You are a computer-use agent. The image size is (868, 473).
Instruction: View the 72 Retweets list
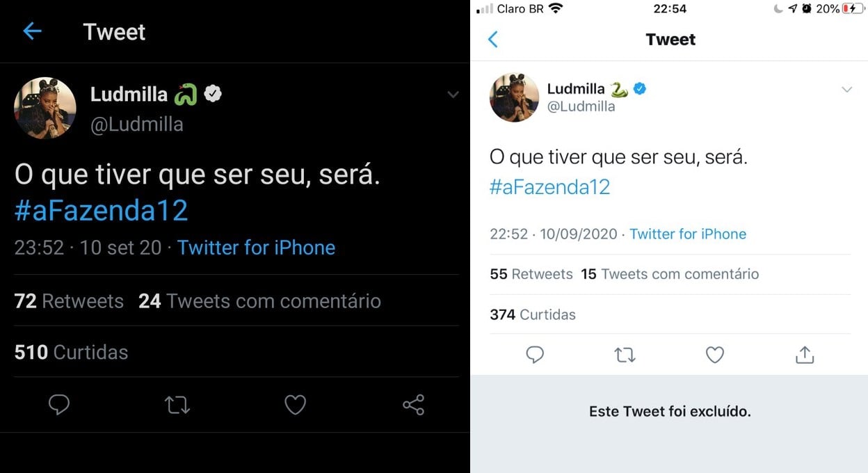point(69,301)
